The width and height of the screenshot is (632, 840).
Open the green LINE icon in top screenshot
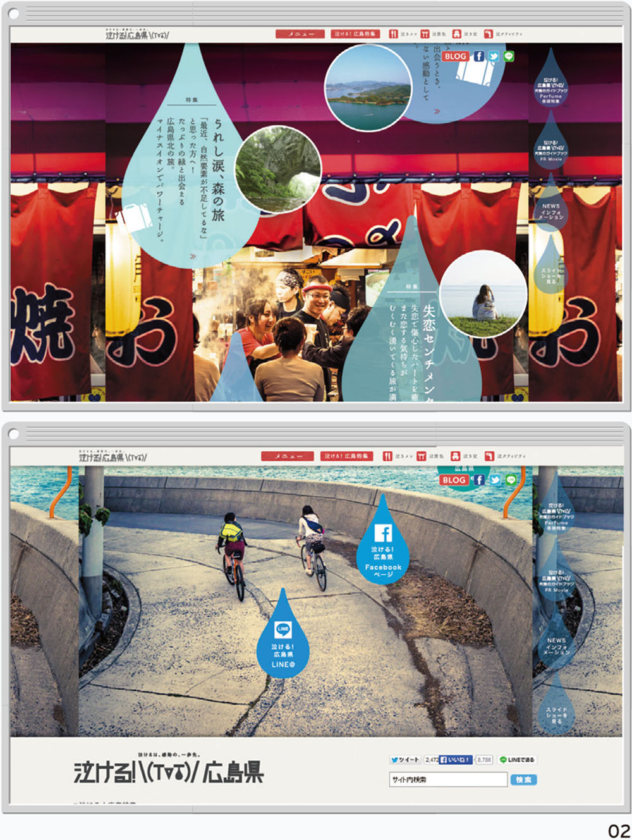509,56
